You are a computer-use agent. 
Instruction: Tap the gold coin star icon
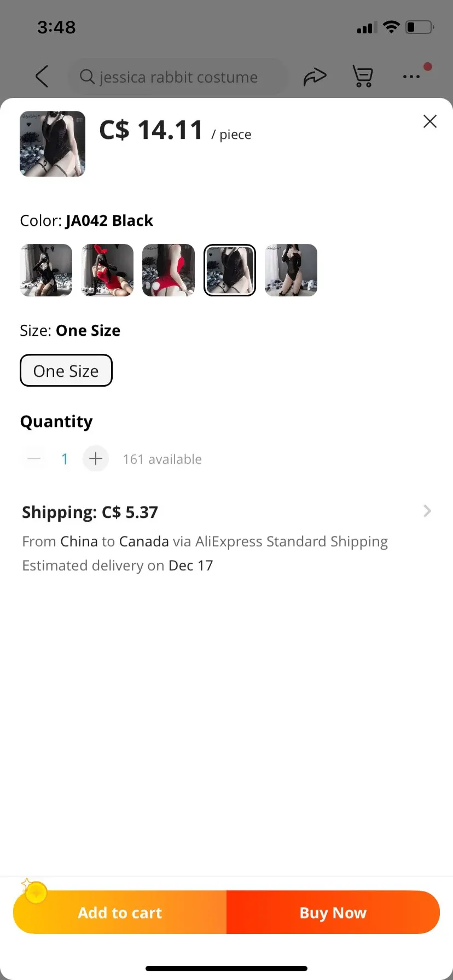(35, 893)
